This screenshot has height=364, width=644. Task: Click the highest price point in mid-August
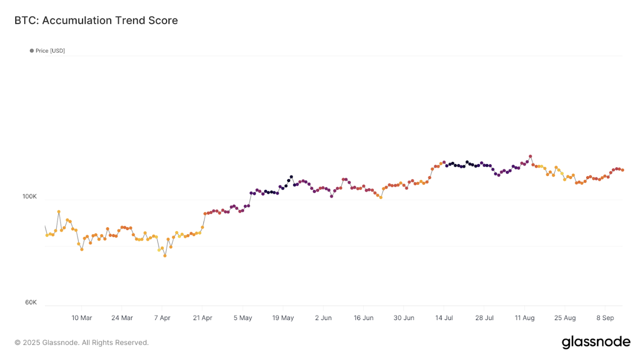tap(530, 156)
